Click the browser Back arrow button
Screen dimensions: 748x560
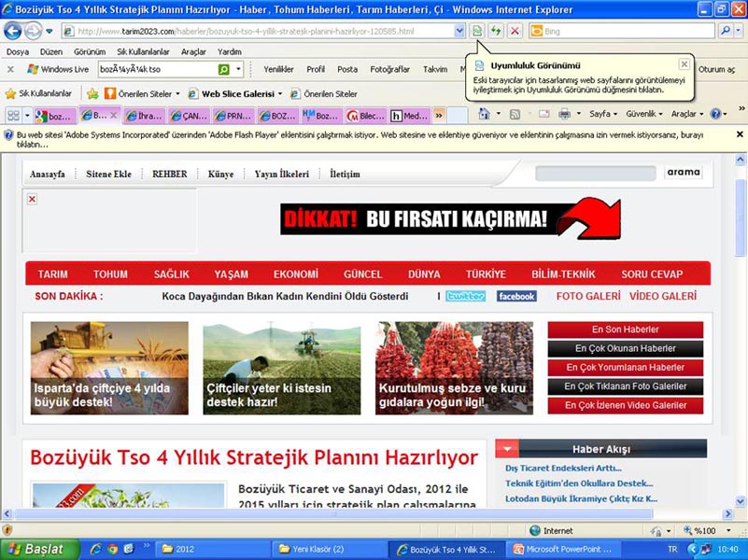(12, 32)
